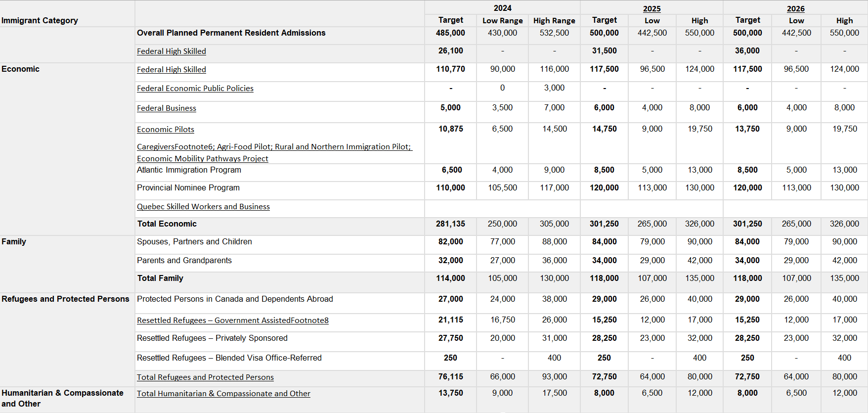Open the Federal Economic Public Policies link

[195, 89]
